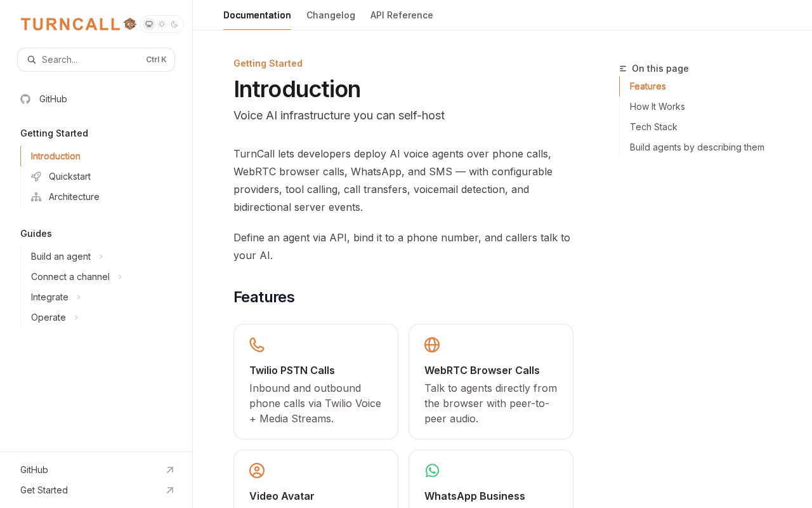Click the Video Avatar user icon

pos(257,471)
